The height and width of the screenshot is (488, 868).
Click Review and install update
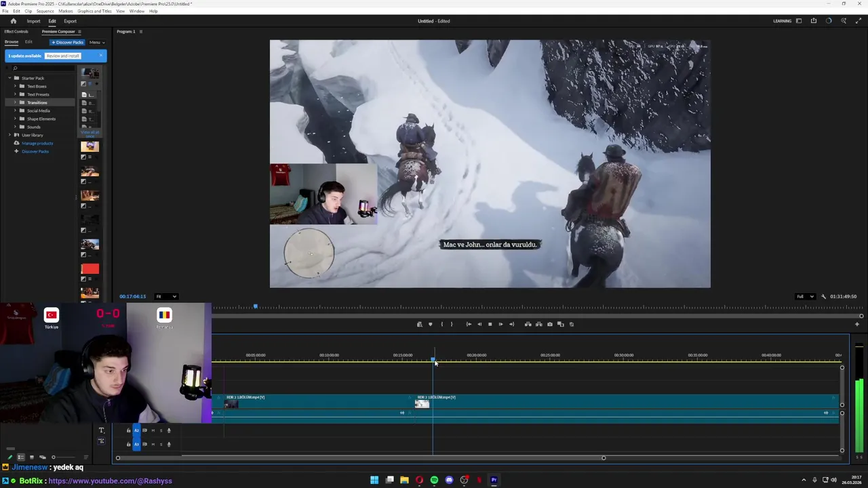(63, 56)
